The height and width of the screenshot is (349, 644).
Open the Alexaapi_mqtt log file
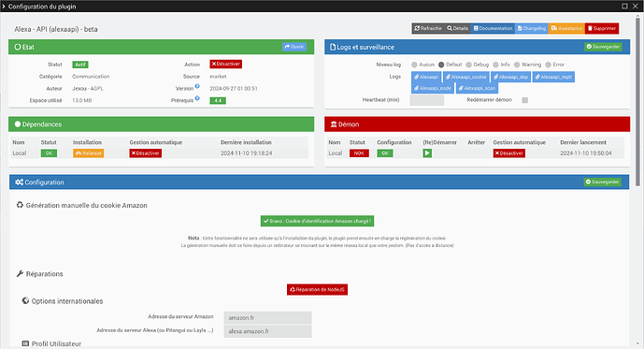(x=553, y=77)
